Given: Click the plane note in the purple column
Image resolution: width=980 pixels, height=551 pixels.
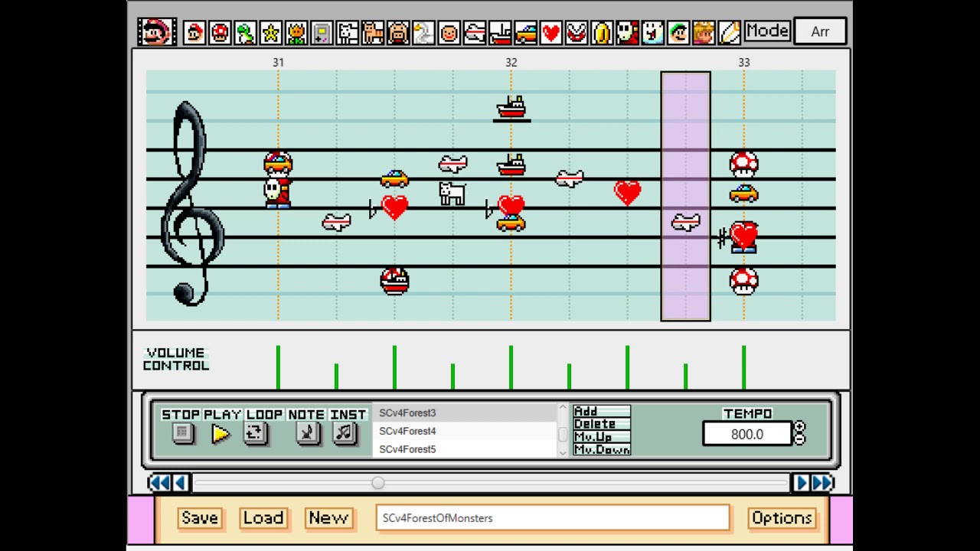Looking at the screenshot, I should click(x=685, y=223).
